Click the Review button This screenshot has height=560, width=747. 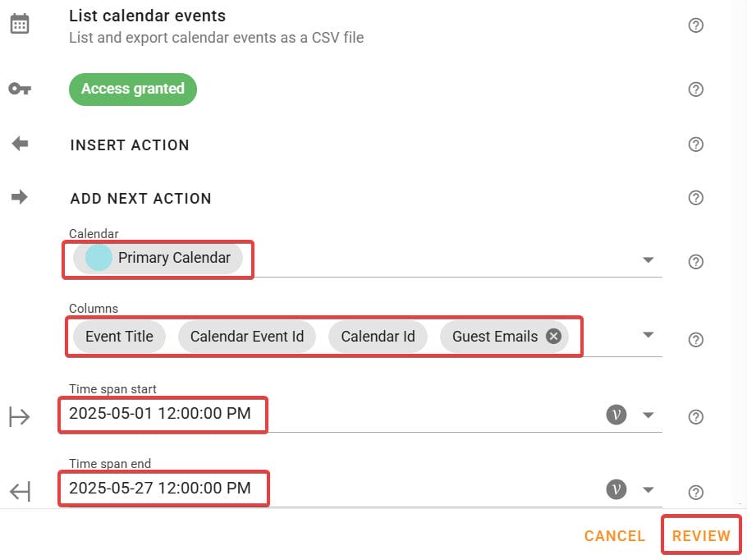(x=700, y=535)
